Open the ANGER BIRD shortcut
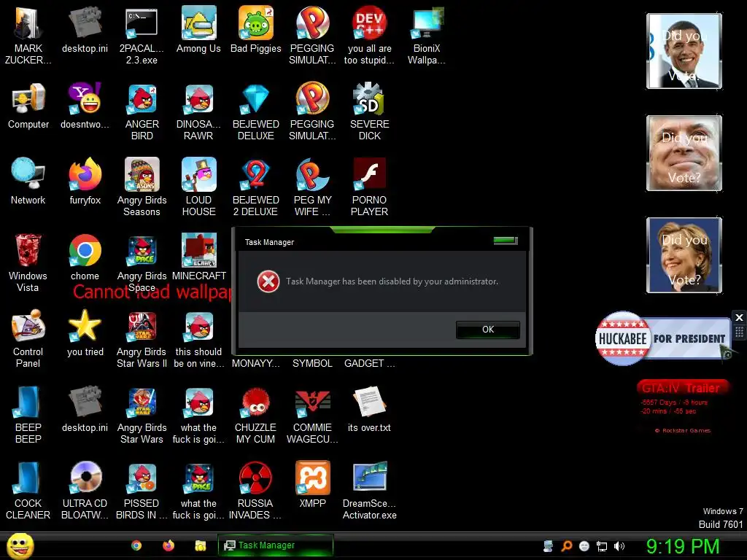747x560 pixels. tap(142, 112)
